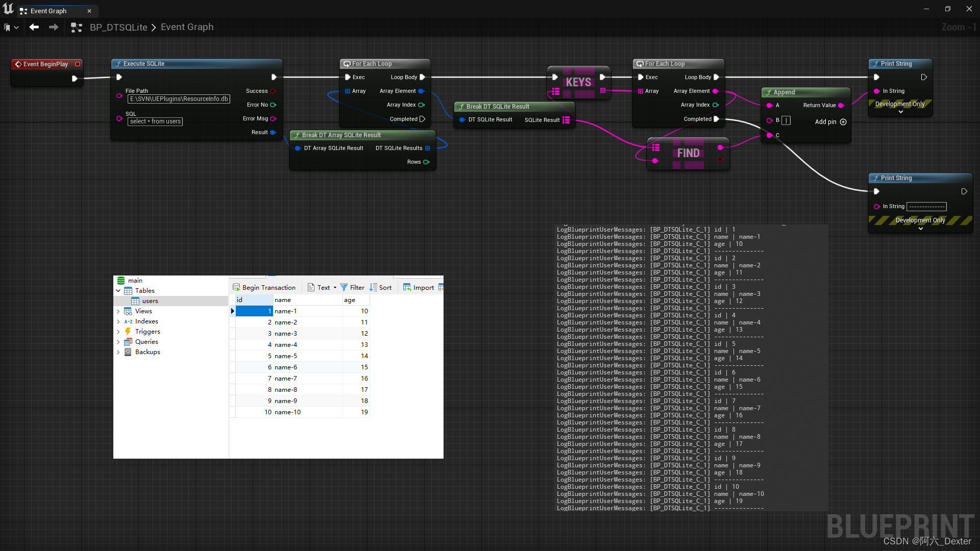Click the Import button in toolbar

pos(419,287)
